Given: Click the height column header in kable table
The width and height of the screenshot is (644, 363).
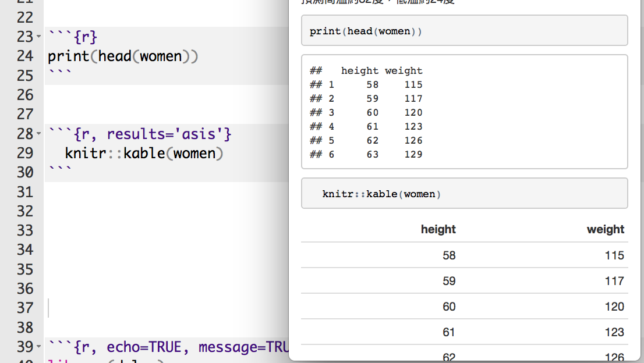Looking at the screenshot, I should coord(438,229).
